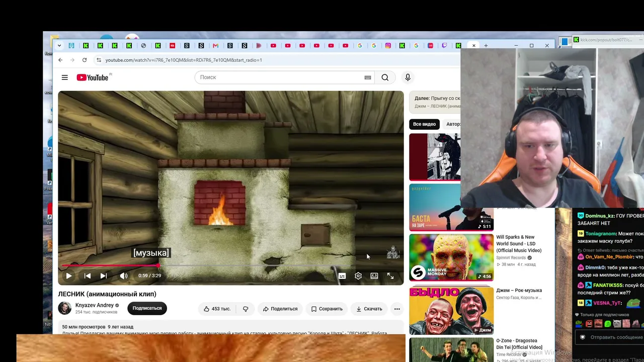
Task: Save the video with Сохранить
Action: (327, 309)
